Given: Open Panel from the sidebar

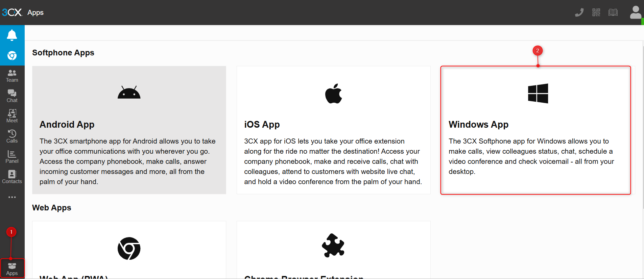Looking at the screenshot, I should pos(12,157).
